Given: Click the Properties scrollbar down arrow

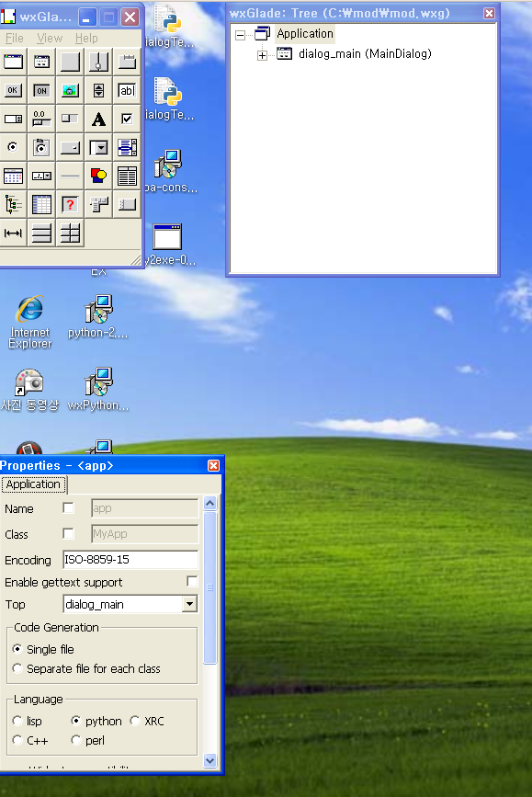Looking at the screenshot, I should 209,760.
